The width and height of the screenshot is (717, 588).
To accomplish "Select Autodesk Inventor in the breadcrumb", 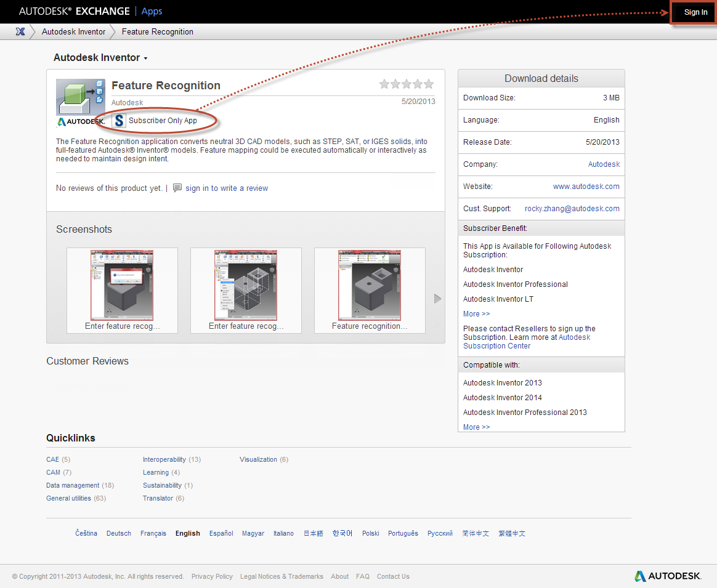I will pyautogui.click(x=73, y=31).
